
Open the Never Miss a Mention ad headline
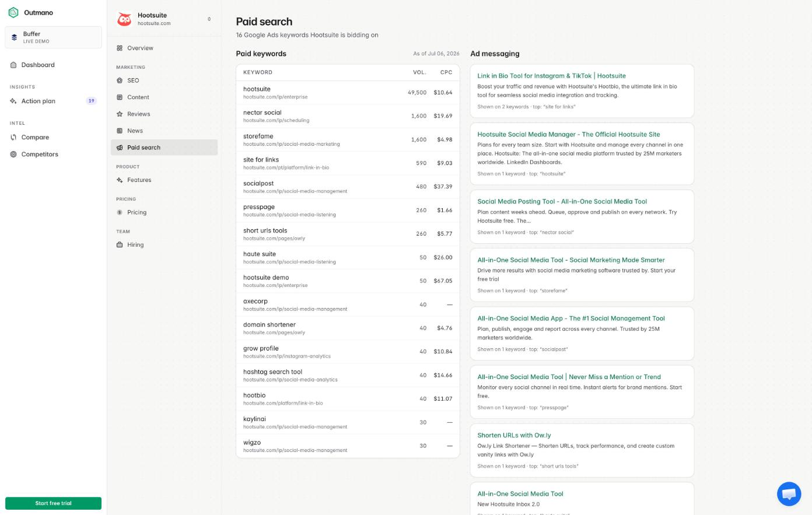click(x=569, y=377)
